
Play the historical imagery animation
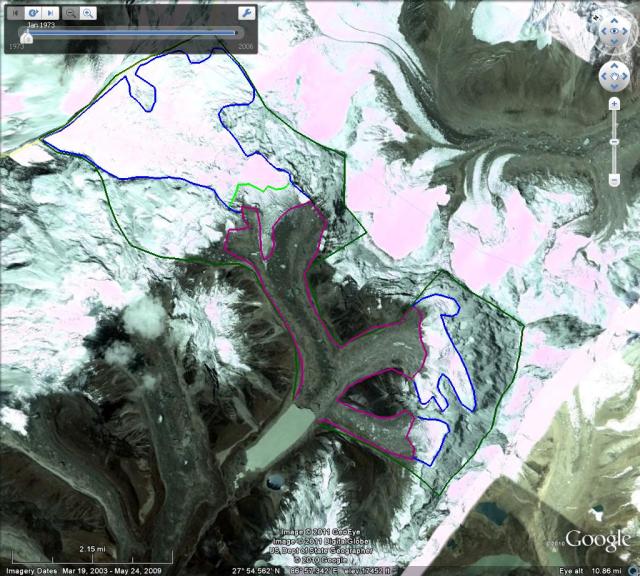coord(32,14)
